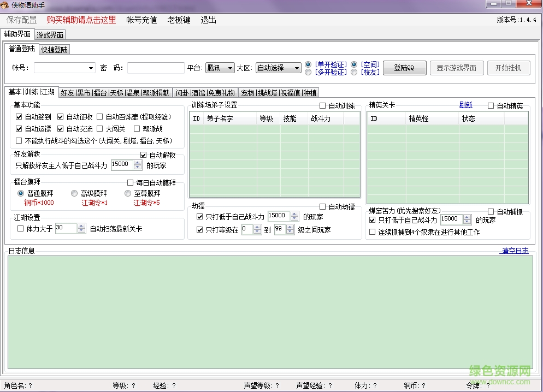Click 显示游戏界面 to show the game view

click(457, 68)
